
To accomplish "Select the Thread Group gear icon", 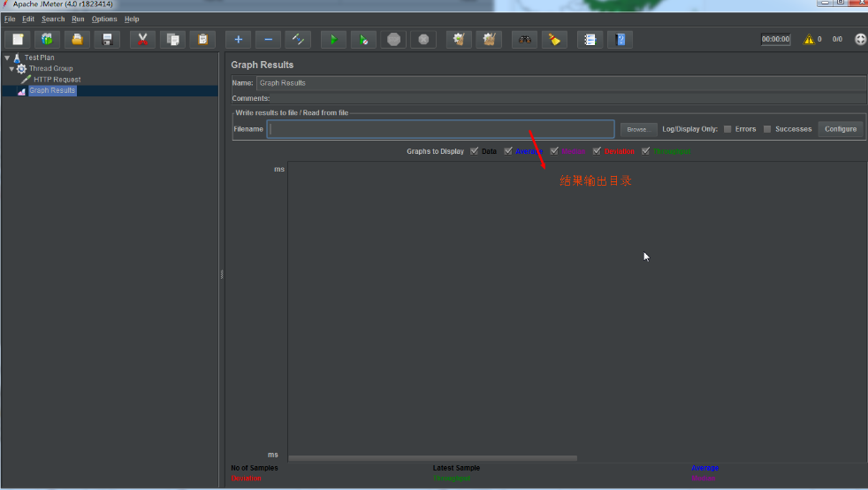I will 21,69.
